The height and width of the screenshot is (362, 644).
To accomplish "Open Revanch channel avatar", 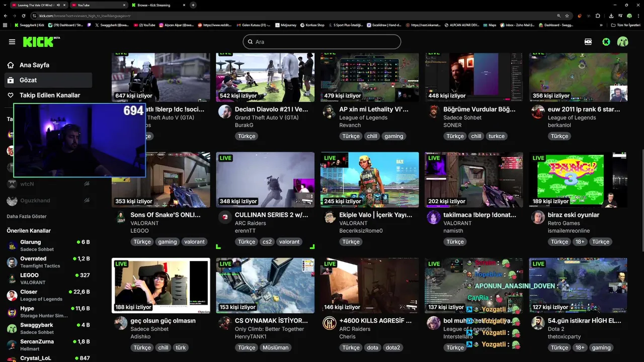I will 329,112.
